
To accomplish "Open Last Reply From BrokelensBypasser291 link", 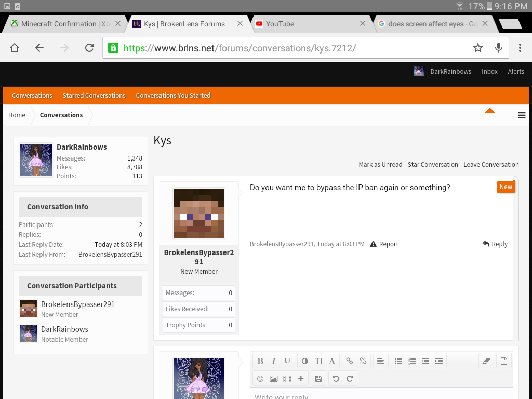I will click(x=110, y=255).
